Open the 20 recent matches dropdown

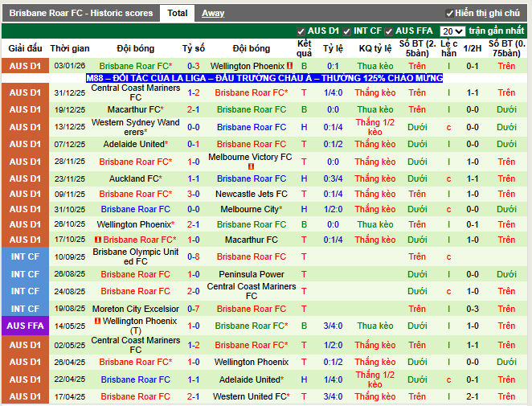[452, 31]
